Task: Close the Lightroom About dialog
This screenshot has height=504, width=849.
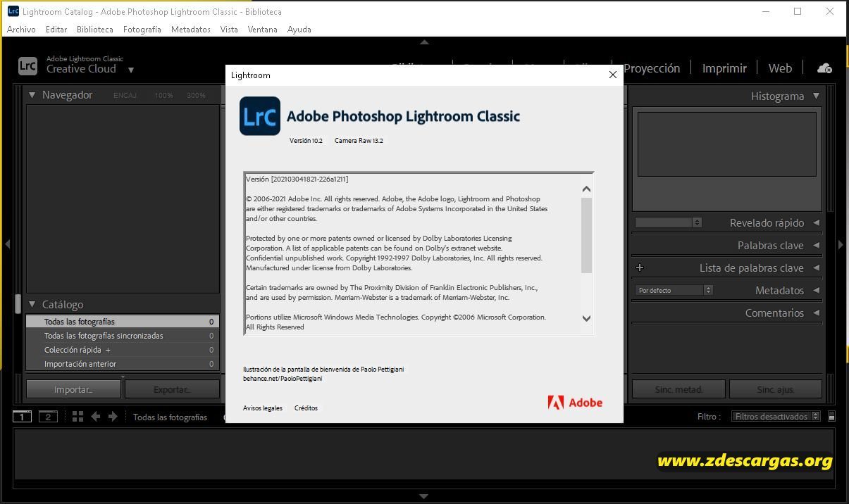Action: 612,75
